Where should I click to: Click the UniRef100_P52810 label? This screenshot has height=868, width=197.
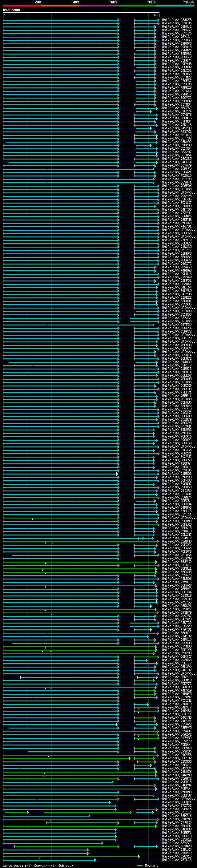(x=177, y=176)
